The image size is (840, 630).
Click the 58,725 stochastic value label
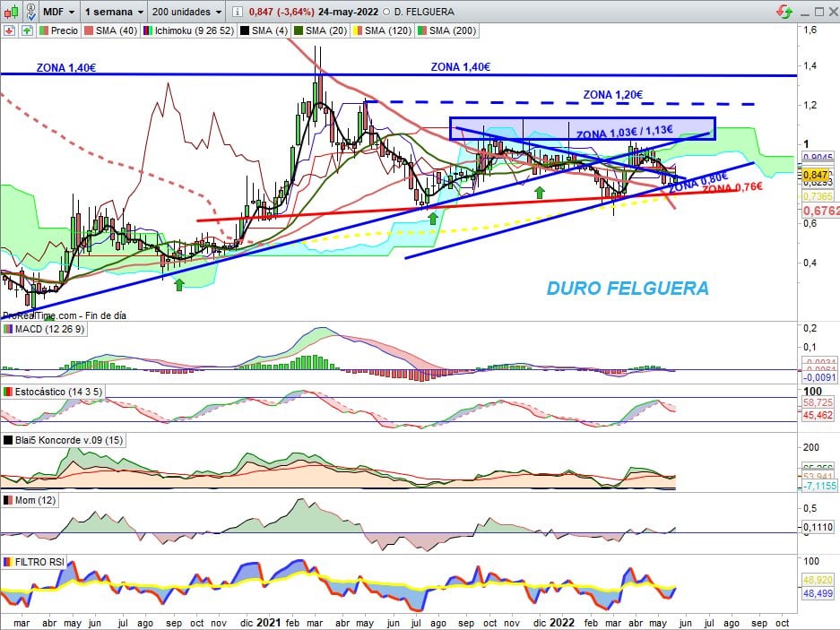[818, 403]
